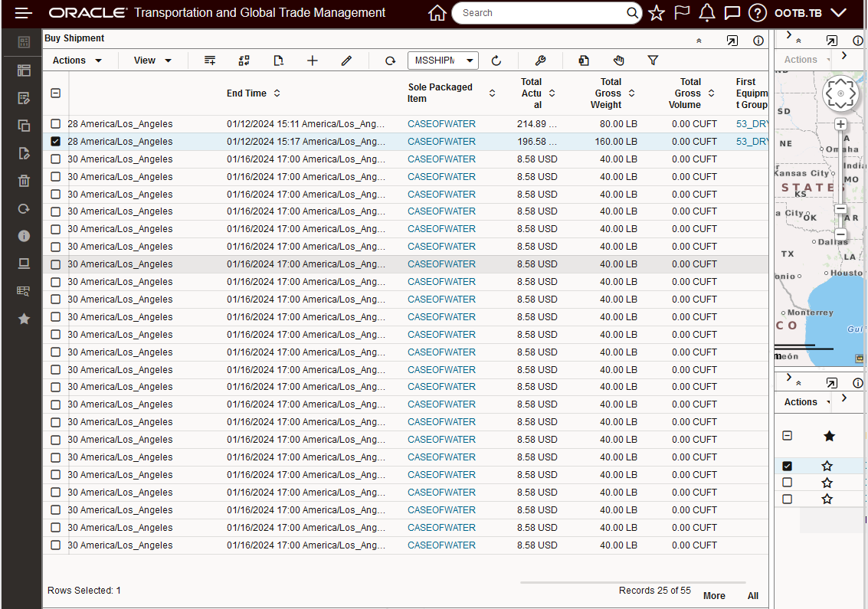The height and width of the screenshot is (609, 868).
Task: Check the third checkbox in lower right panel
Action: click(788, 499)
